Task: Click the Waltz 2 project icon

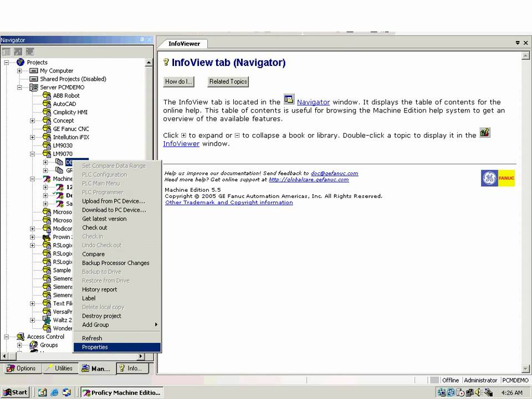Action: (x=47, y=320)
